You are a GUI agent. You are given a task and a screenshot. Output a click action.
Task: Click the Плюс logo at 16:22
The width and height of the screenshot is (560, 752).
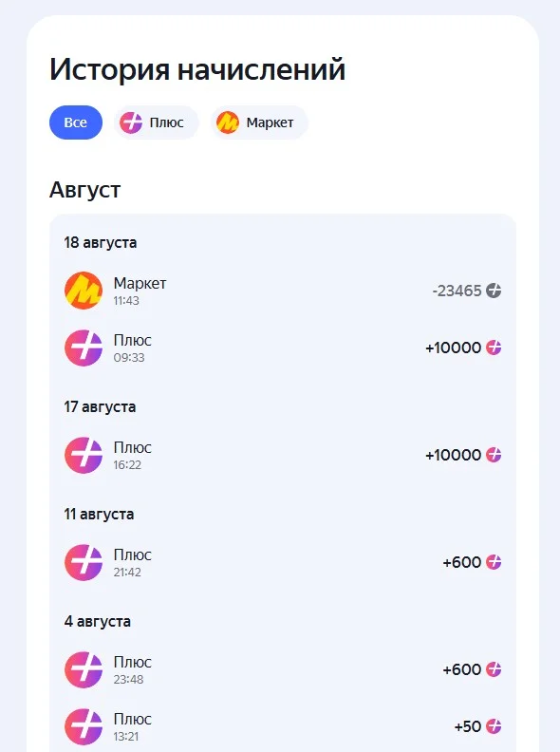click(84, 455)
